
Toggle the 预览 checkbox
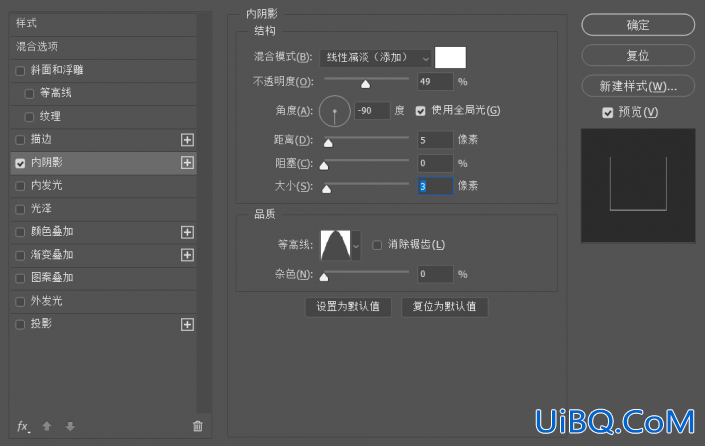[x=607, y=113]
